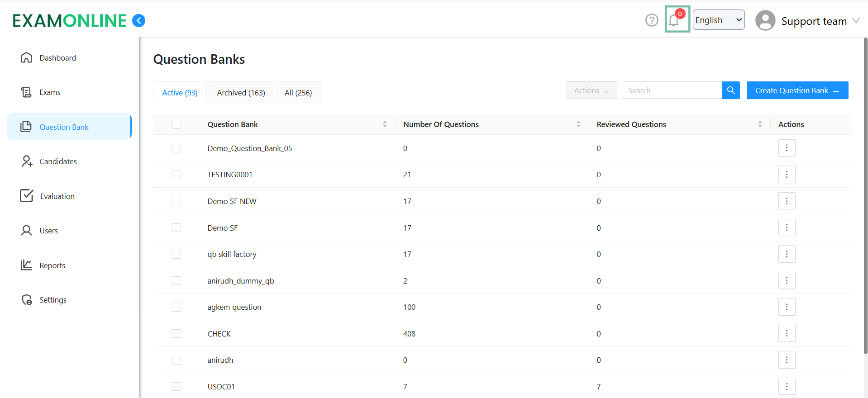Open the English language dropdown

pos(718,20)
